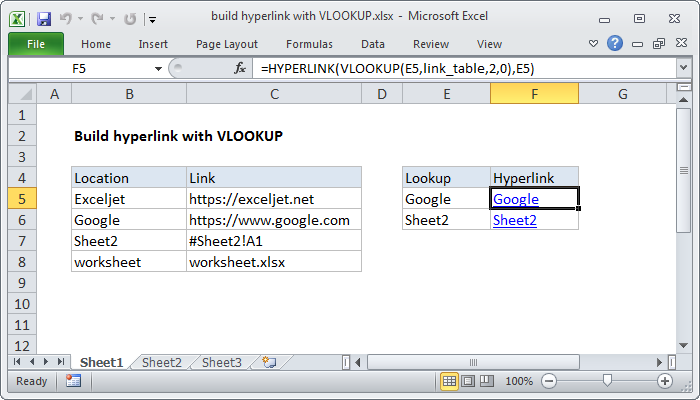
Task: Switch to the Sheet3 worksheet tab
Action: (x=221, y=362)
